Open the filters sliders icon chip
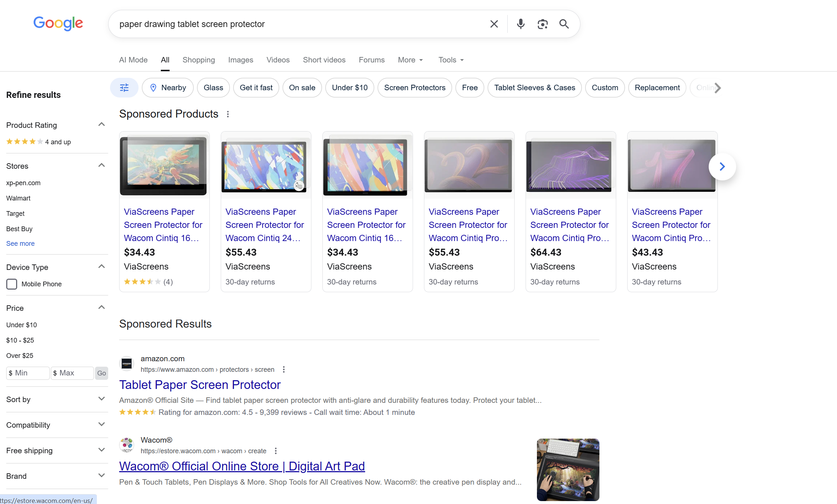The width and height of the screenshot is (837, 504). pyautogui.click(x=124, y=88)
